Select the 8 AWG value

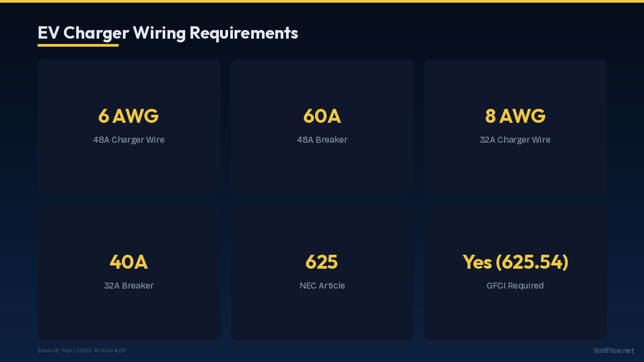[x=515, y=116]
